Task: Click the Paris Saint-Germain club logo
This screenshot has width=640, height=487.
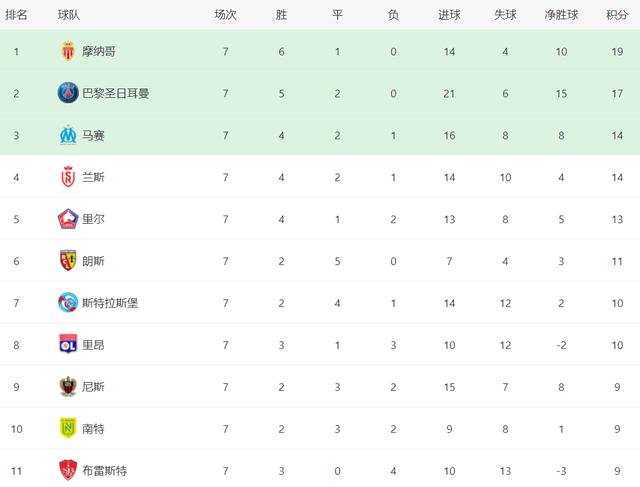Action: (68, 93)
